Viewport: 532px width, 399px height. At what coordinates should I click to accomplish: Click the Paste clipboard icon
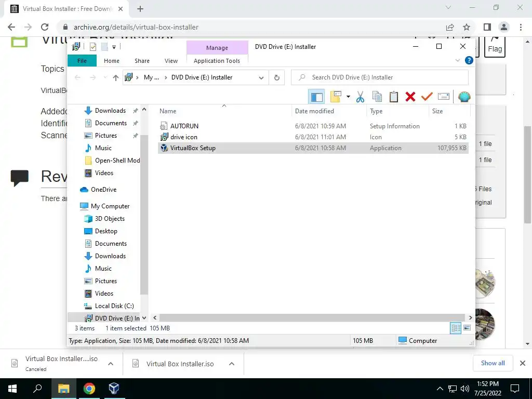coord(394,97)
